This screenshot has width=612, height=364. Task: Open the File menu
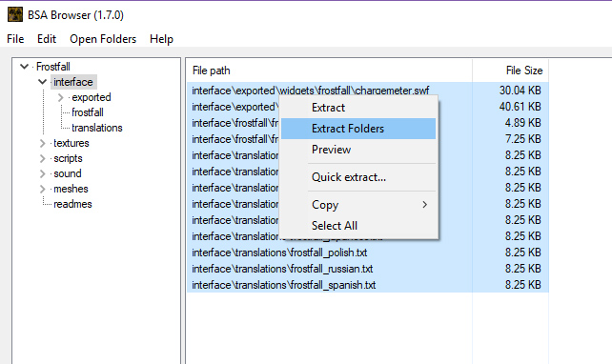pos(15,39)
